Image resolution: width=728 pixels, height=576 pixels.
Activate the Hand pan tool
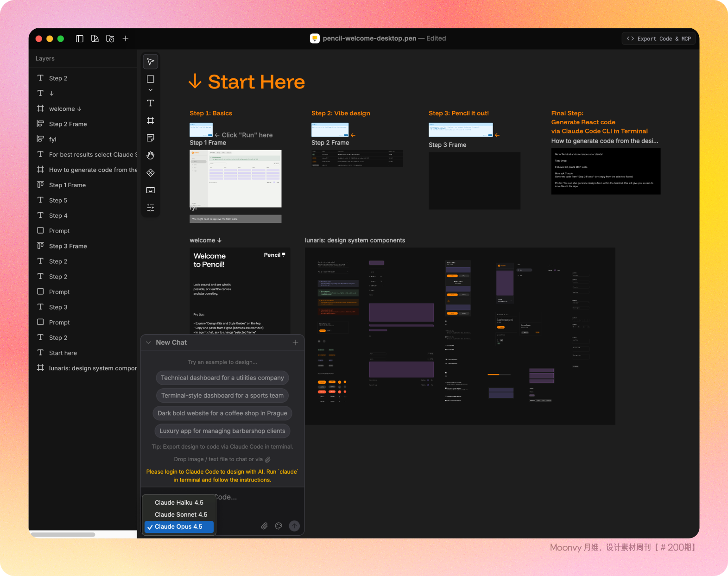tap(151, 155)
